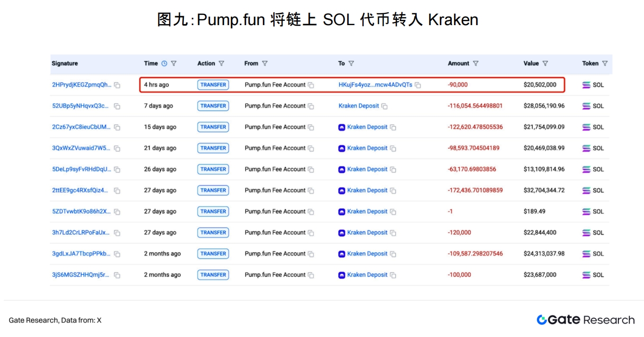The width and height of the screenshot is (644, 337).
Task: Click amount -122,620.478505536
Action: [x=475, y=127]
